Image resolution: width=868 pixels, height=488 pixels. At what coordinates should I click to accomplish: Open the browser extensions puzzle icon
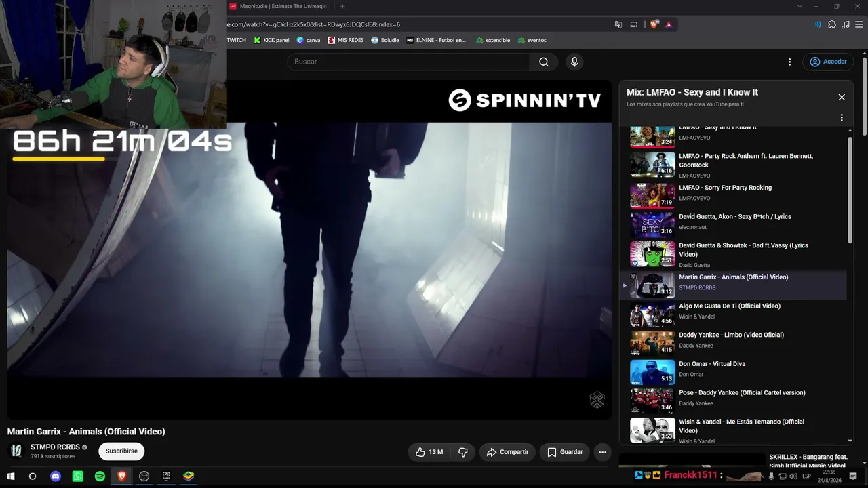[832, 24]
